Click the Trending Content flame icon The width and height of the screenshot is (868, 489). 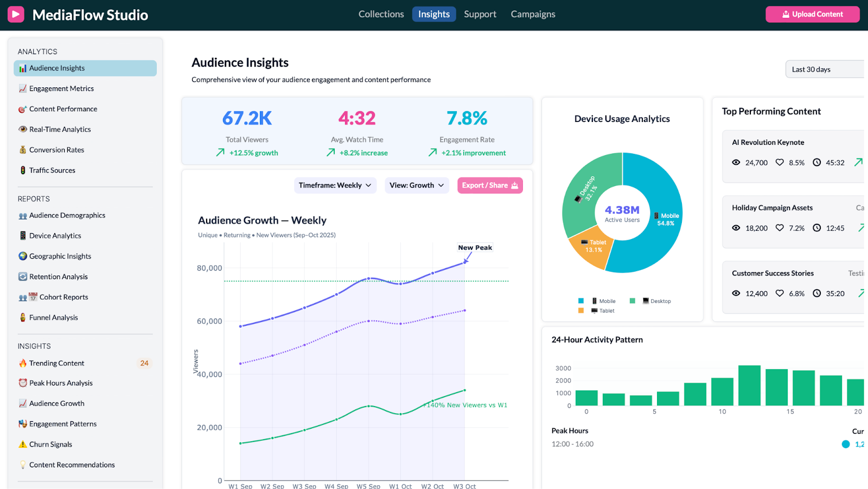tap(23, 363)
